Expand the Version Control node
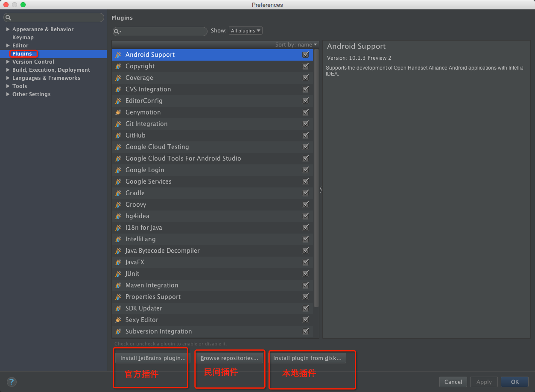The image size is (535, 392). [x=8, y=62]
